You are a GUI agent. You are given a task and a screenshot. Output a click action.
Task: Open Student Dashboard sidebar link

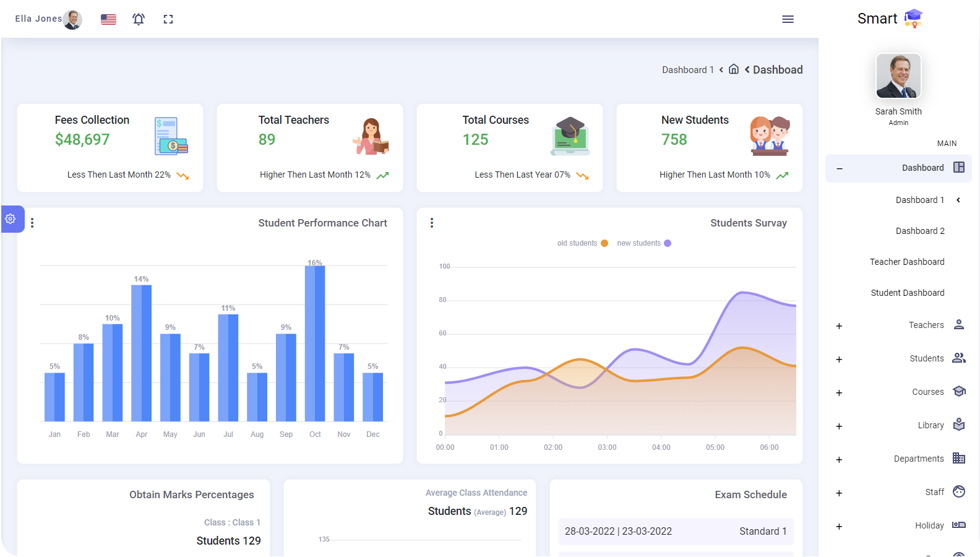coord(907,293)
